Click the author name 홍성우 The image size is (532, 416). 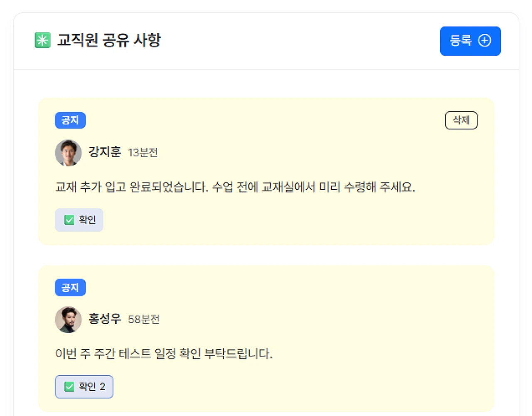pos(105,319)
